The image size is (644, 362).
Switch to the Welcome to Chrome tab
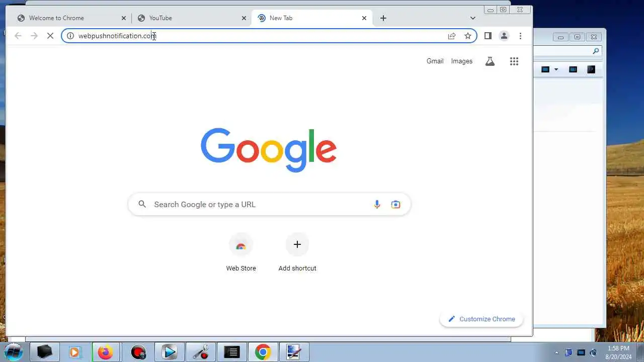[x=70, y=18]
